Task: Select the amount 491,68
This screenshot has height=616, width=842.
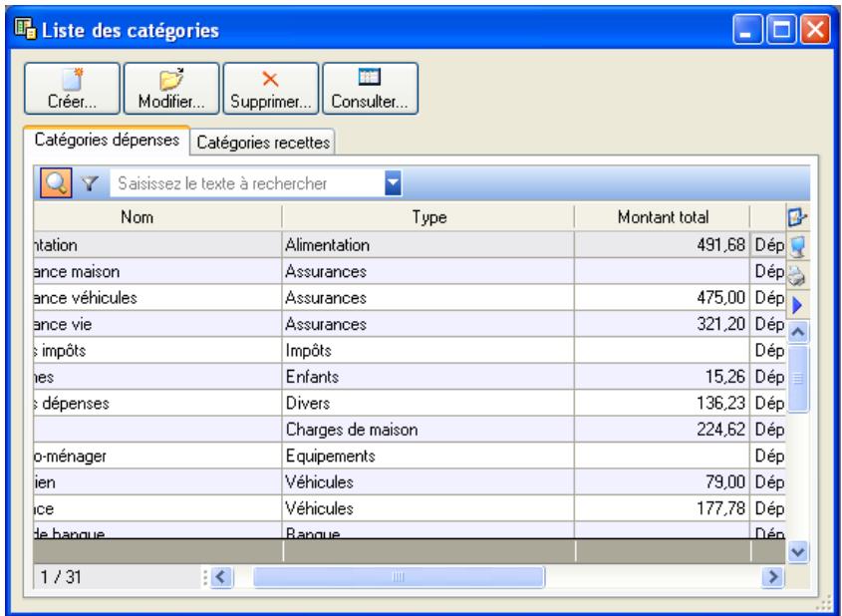Action: [x=662, y=245]
